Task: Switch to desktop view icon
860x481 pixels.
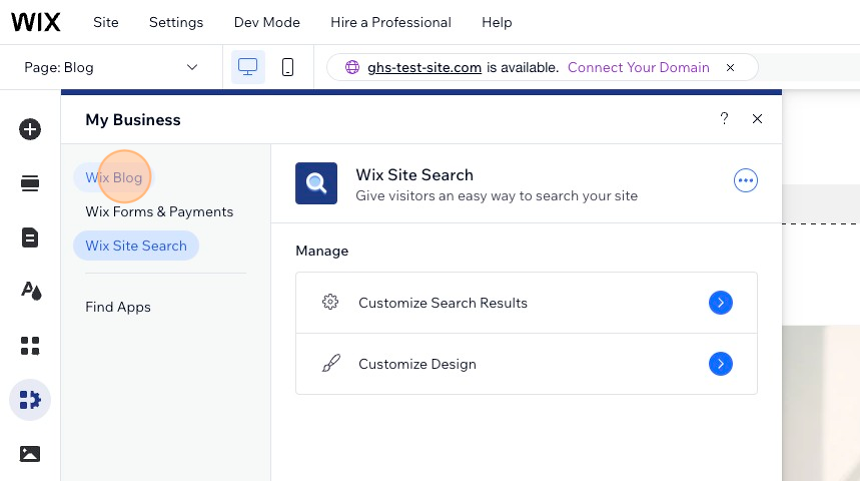Action: point(248,67)
